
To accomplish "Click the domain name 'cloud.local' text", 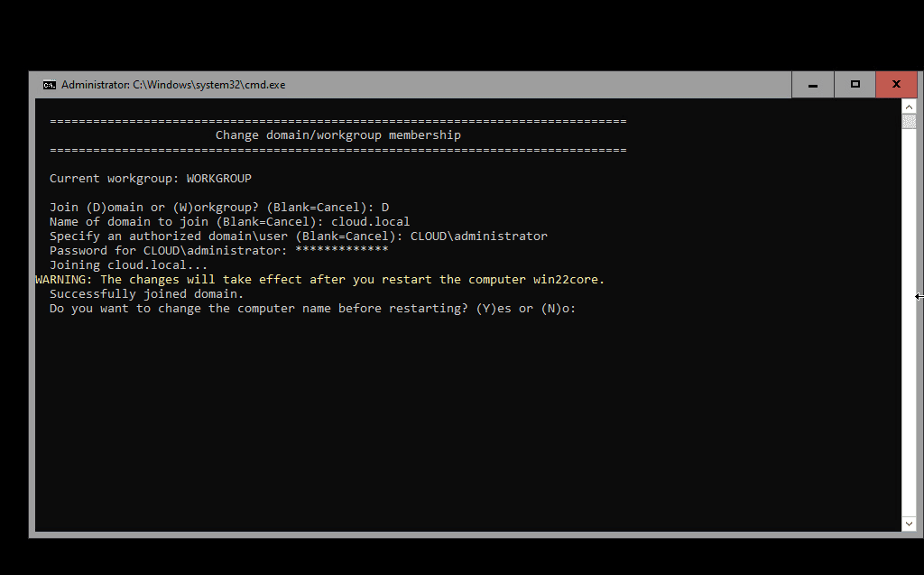I will tap(370, 221).
